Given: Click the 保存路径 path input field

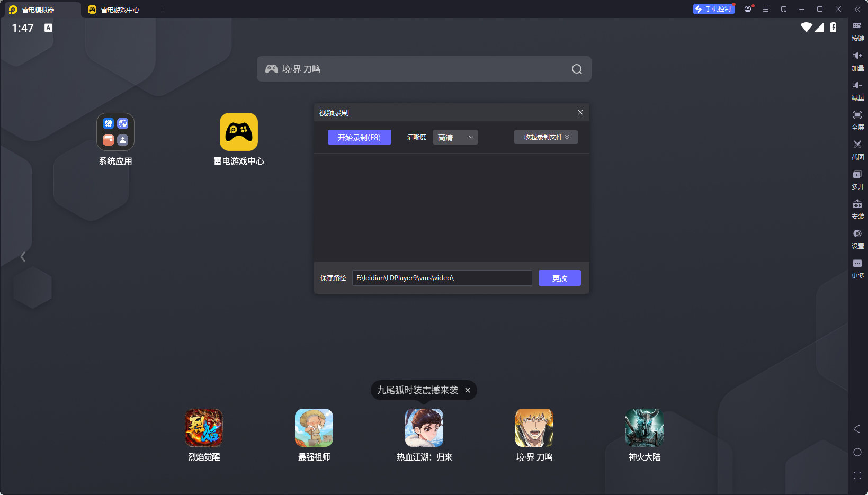Looking at the screenshot, I should [442, 278].
